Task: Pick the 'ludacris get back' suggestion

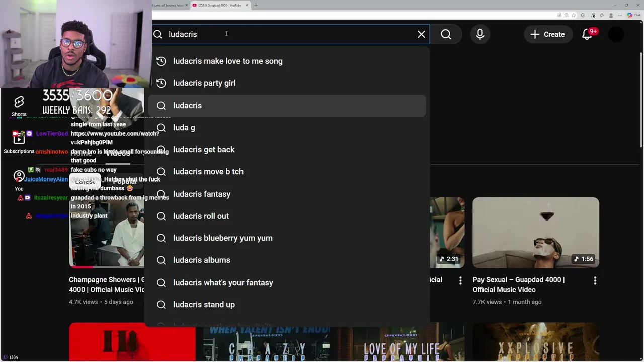Action: pos(287,150)
